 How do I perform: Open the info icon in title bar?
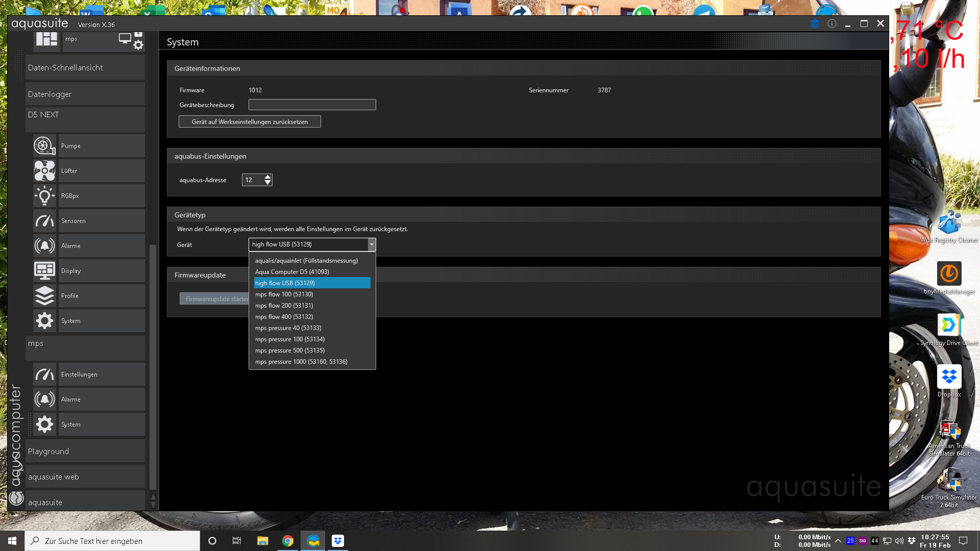point(832,24)
